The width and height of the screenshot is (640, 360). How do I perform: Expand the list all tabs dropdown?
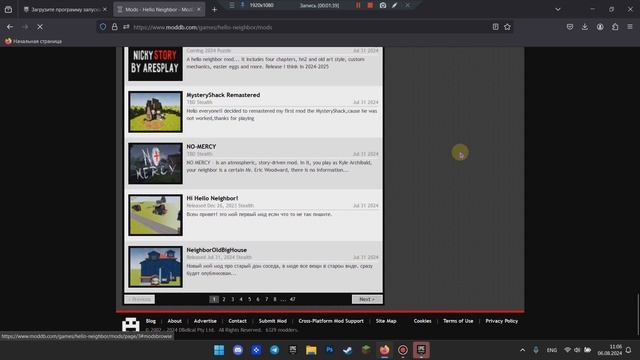(558, 9)
